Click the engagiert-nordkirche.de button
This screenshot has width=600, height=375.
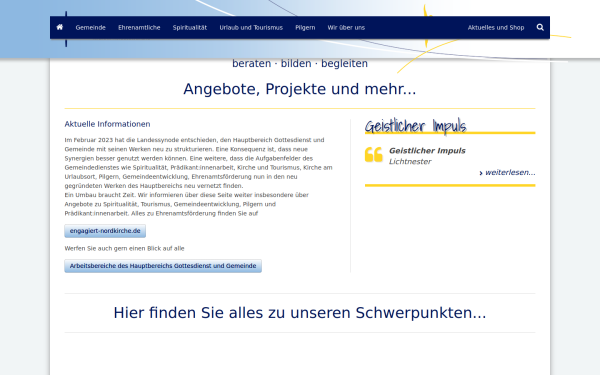pos(105,231)
